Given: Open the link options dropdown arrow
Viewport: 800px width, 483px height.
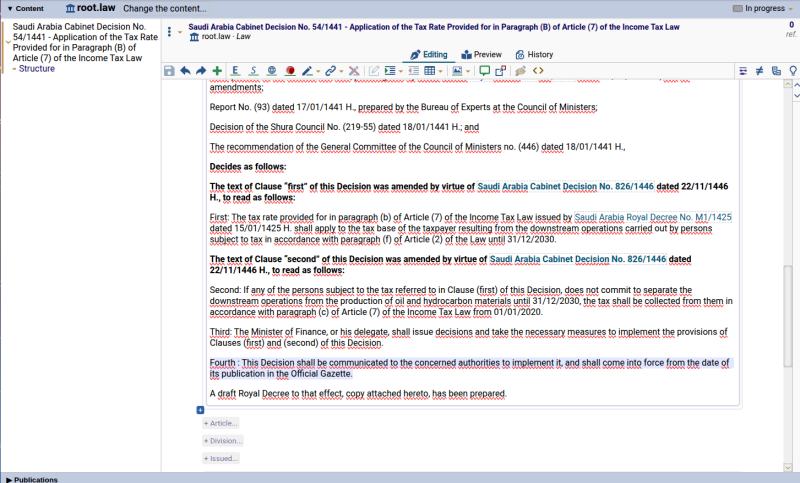Looking at the screenshot, I should (341, 71).
